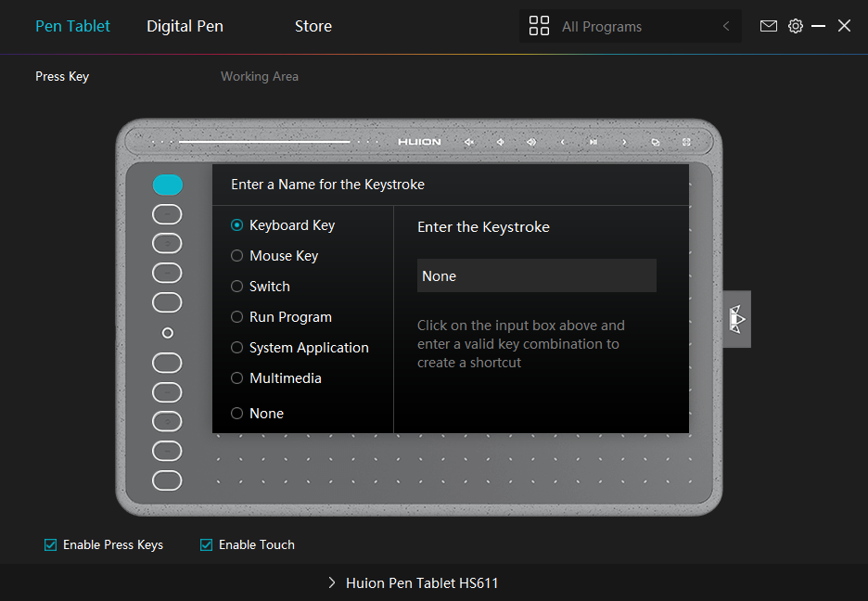Screen dimensions: 868x601
Task: Click the four-squares grid icon beside All Programs
Action: pyautogui.click(x=539, y=26)
